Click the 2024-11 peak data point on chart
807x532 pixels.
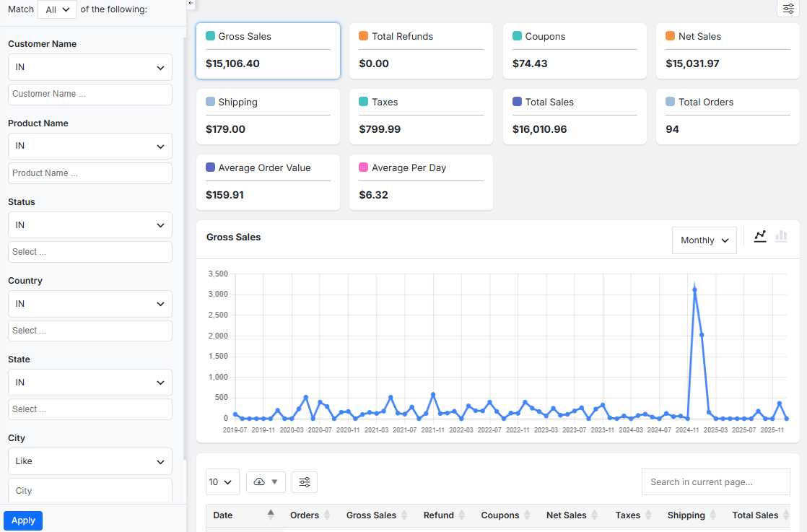tap(695, 289)
